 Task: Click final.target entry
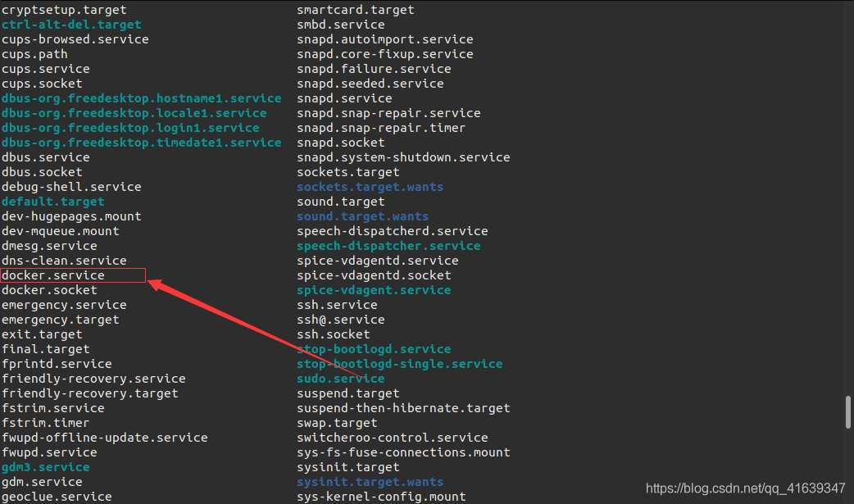pos(46,349)
